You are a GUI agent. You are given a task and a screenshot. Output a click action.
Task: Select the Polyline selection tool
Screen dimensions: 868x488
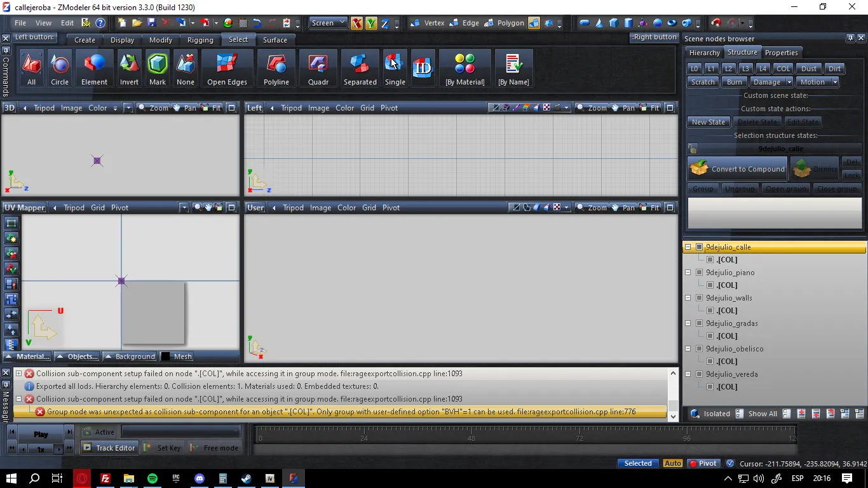(x=276, y=68)
